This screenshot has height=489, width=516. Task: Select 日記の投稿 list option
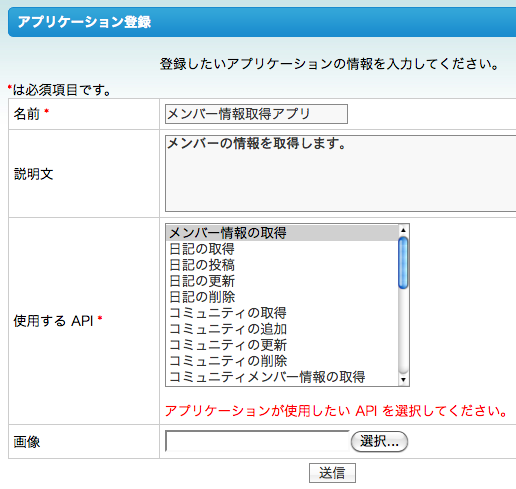[282, 265]
